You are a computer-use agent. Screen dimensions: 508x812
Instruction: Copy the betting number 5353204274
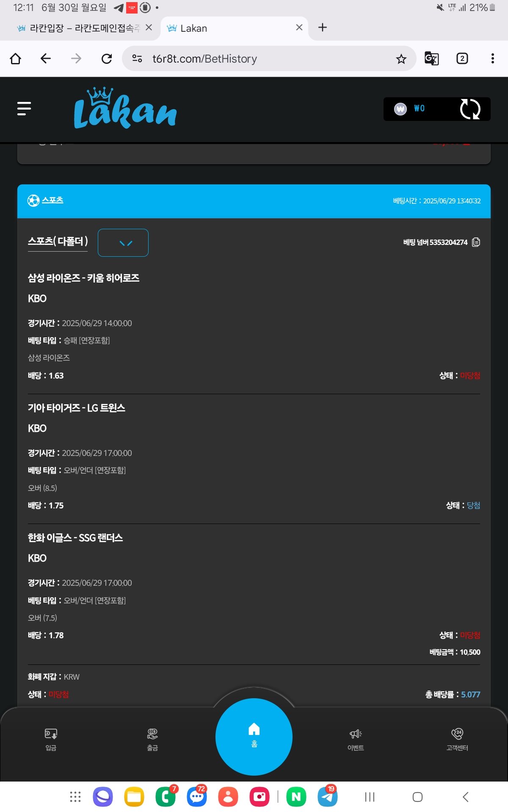click(476, 242)
